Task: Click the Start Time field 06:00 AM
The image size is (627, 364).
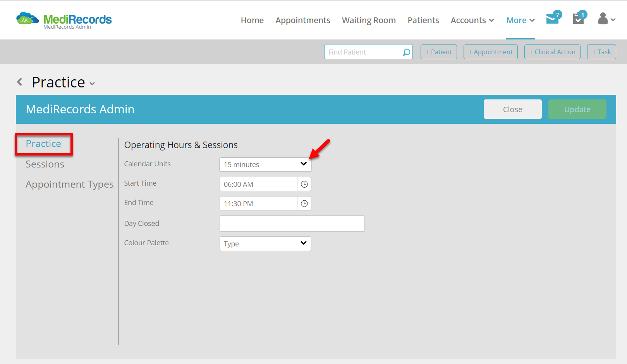Action: [258, 184]
